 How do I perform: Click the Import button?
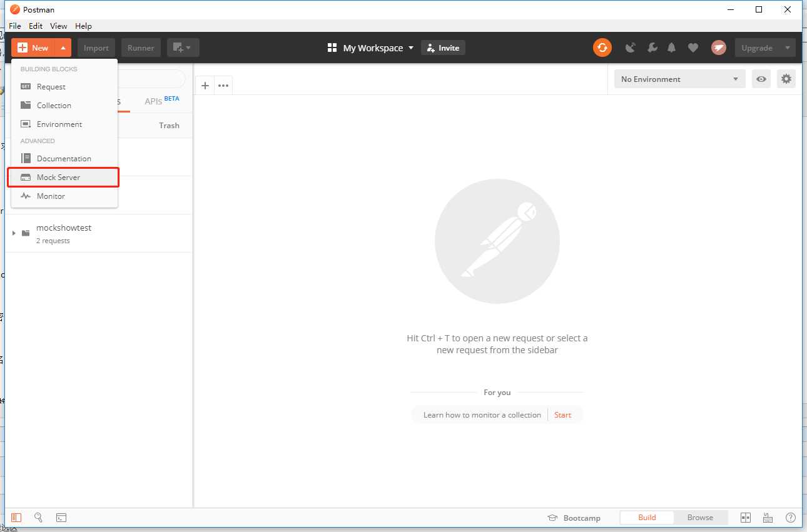click(x=96, y=48)
